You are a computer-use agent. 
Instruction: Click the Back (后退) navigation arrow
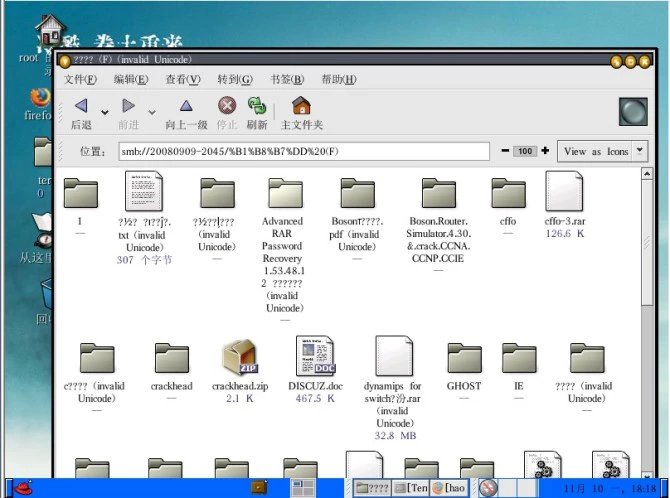pyautogui.click(x=81, y=106)
